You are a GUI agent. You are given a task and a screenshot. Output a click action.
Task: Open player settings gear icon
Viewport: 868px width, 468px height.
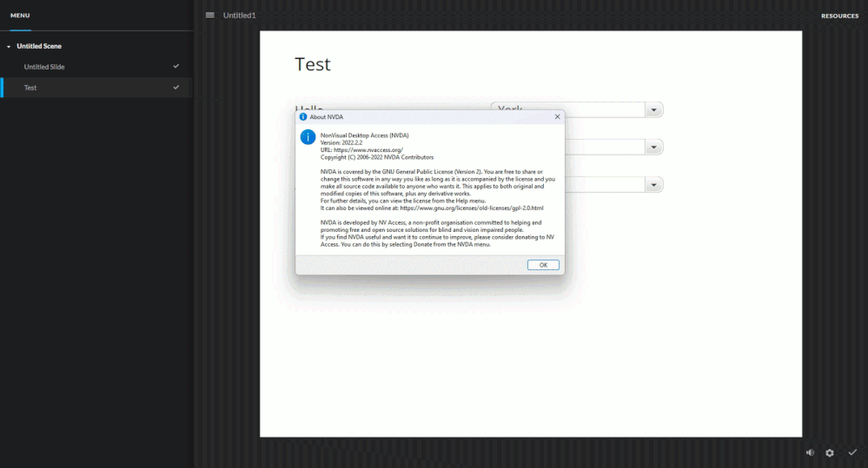click(x=829, y=452)
